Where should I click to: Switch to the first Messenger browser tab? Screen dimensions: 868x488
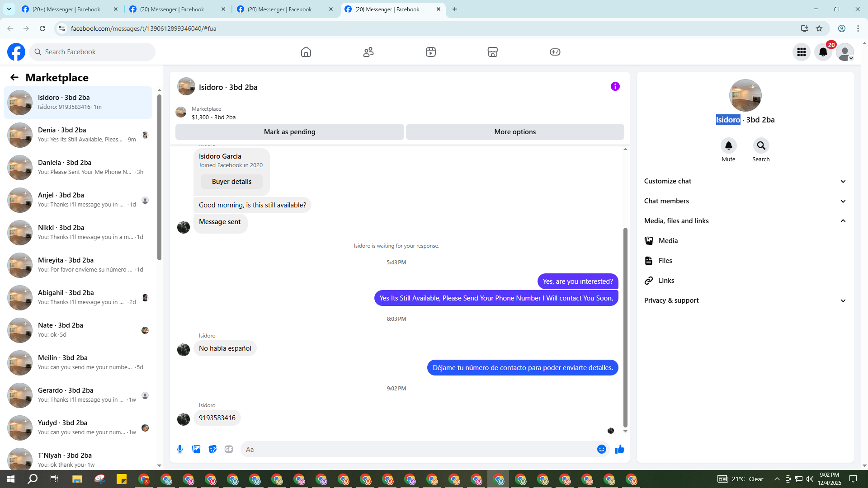pyautogui.click(x=66, y=9)
